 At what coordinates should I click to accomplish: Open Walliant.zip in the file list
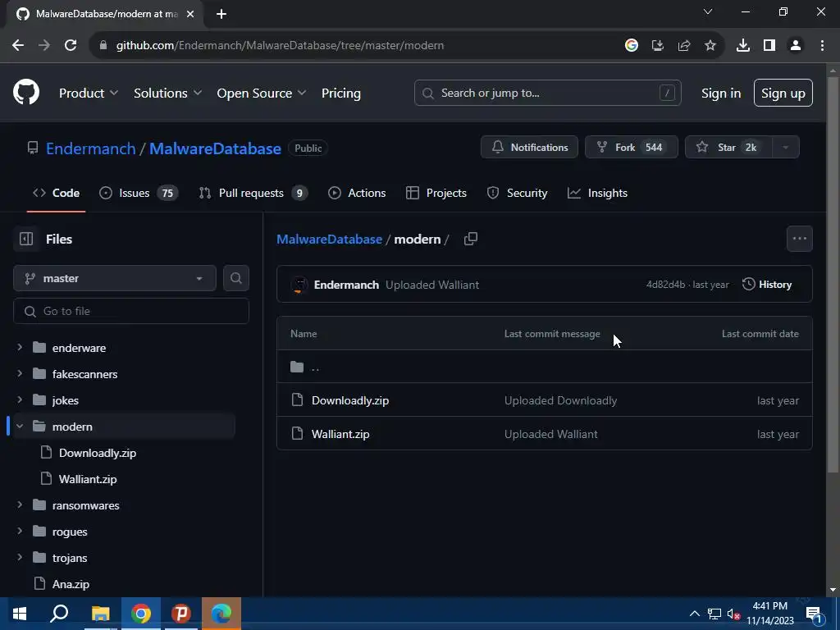click(340, 434)
